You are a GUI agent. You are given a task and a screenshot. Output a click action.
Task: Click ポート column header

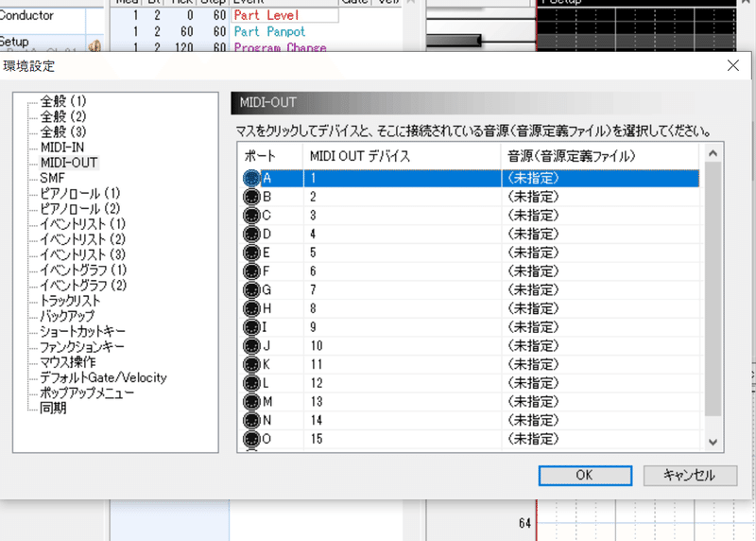click(270, 156)
